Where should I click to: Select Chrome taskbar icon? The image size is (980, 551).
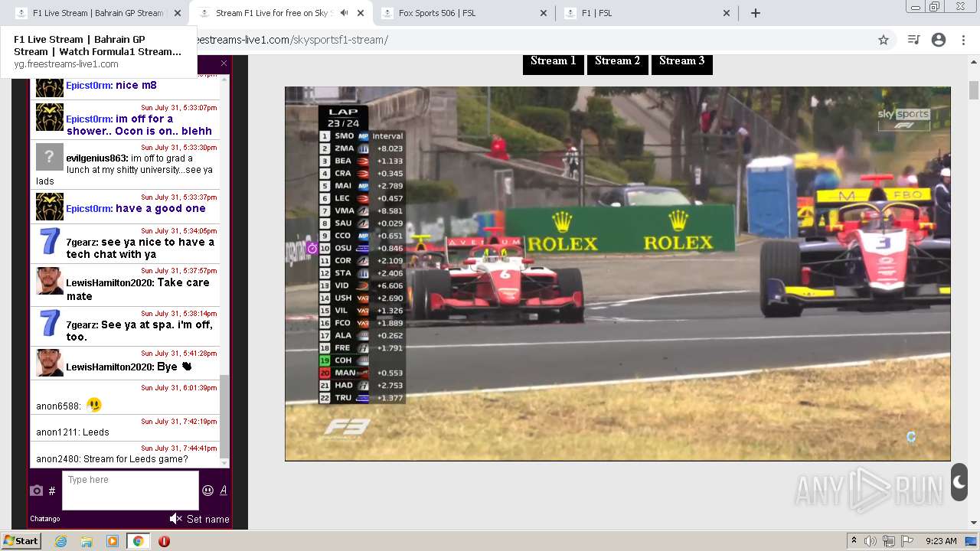coord(138,541)
